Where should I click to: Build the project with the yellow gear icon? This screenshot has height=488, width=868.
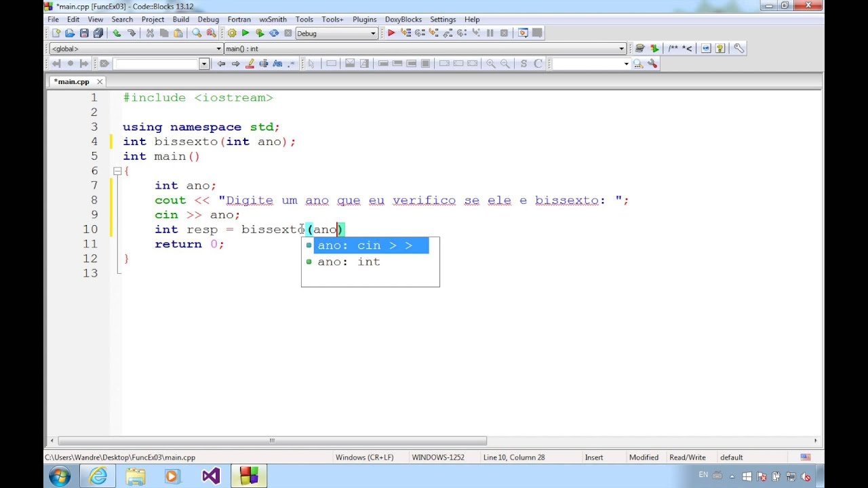click(232, 33)
